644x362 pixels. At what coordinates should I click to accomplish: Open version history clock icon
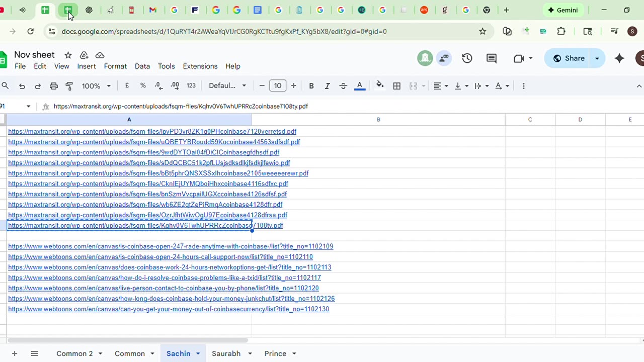(467, 58)
